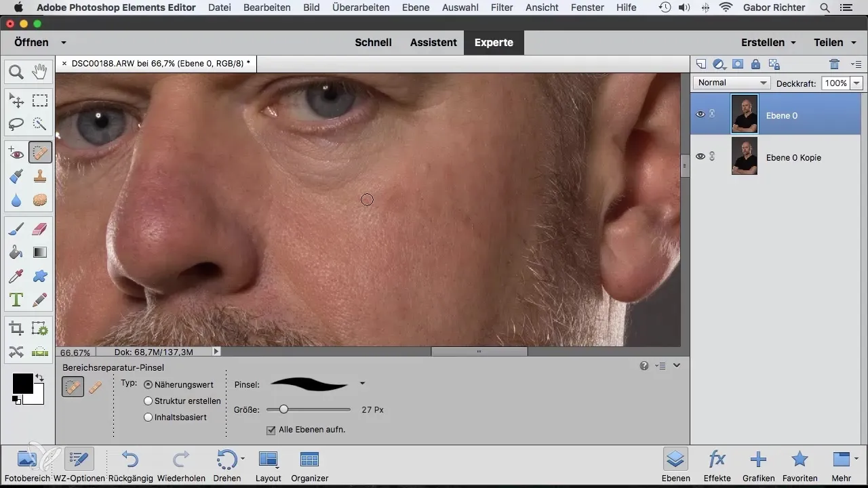
Task: Select the Custom Shape tool
Action: click(40, 276)
